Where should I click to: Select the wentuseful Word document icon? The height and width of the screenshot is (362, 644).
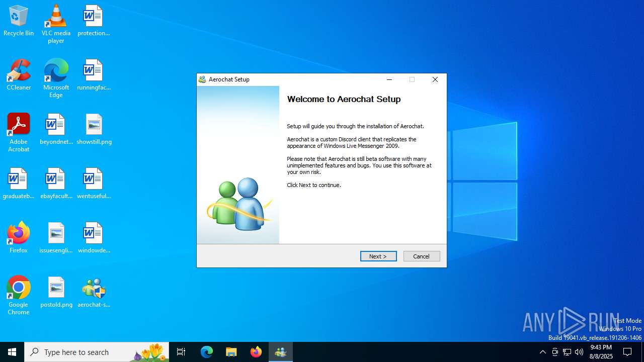[x=94, y=184]
